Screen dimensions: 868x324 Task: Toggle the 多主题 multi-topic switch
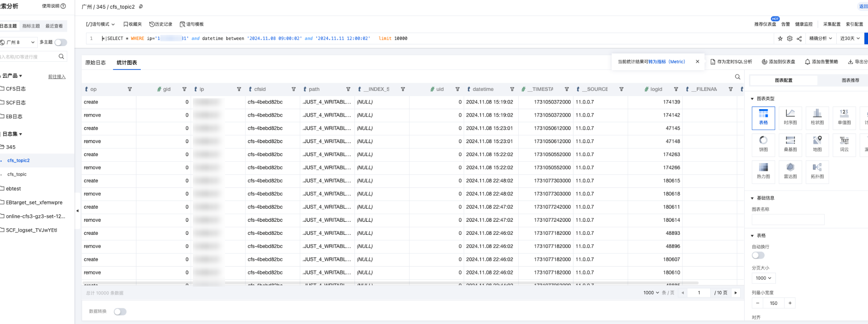click(61, 42)
